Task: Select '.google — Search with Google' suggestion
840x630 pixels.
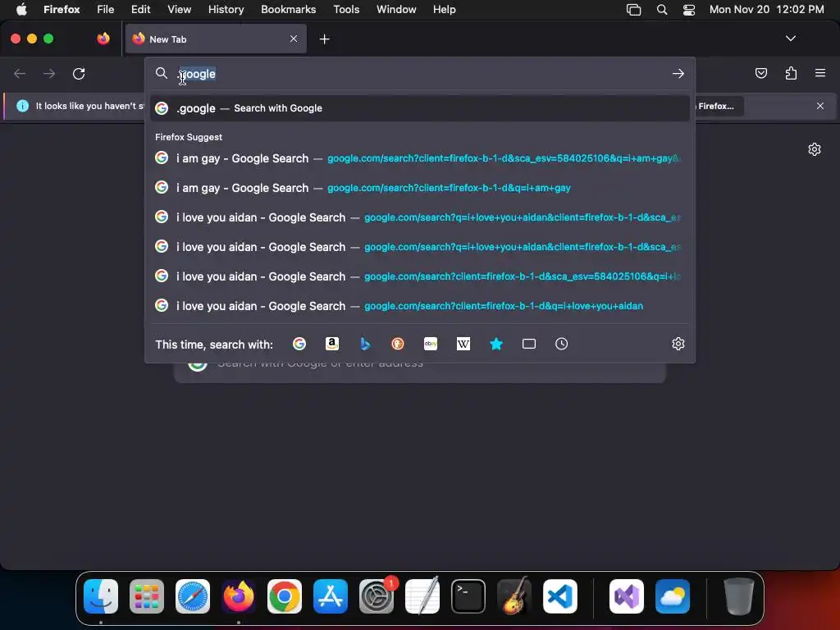Action: coord(420,108)
